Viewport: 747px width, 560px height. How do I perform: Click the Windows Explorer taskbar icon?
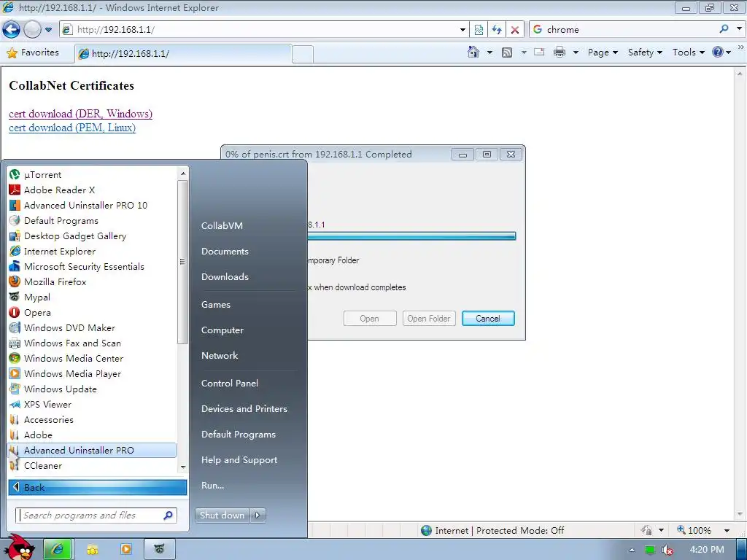pyautogui.click(x=92, y=550)
